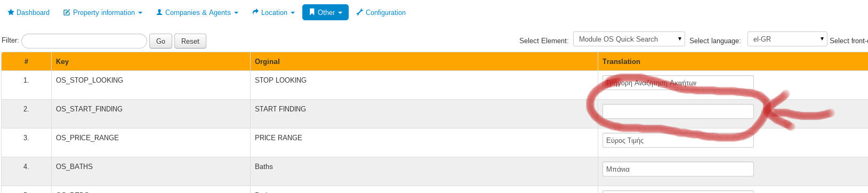
Task: Click the Property information edit icon
Action: pos(67,12)
